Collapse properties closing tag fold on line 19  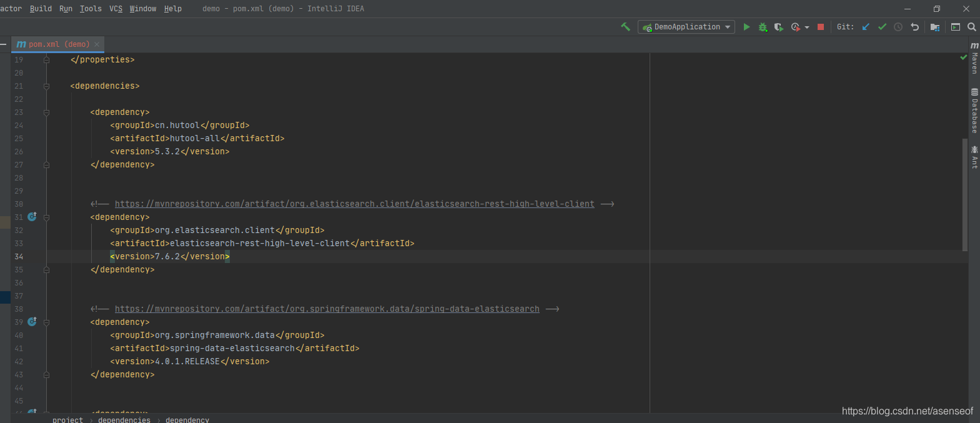(46, 60)
